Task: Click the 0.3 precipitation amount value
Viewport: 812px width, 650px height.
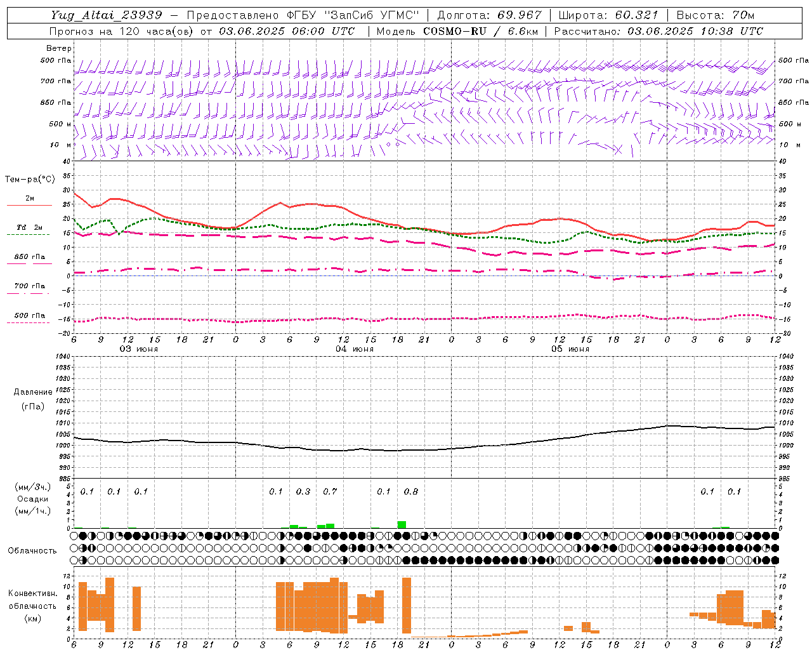Action: click(303, 492)
